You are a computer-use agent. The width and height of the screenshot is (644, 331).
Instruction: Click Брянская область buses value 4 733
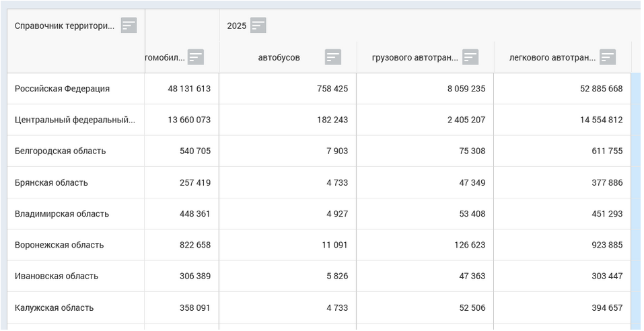point(338,183)
